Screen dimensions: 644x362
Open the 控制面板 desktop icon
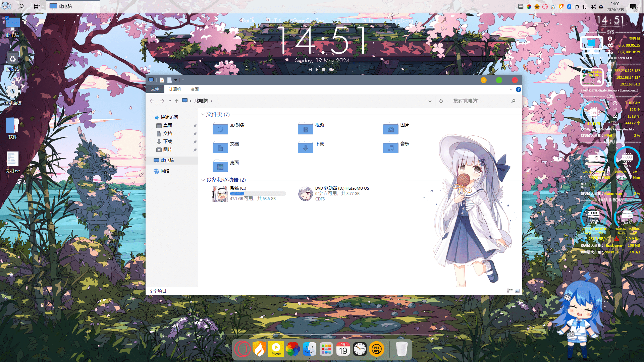point(13,95)
